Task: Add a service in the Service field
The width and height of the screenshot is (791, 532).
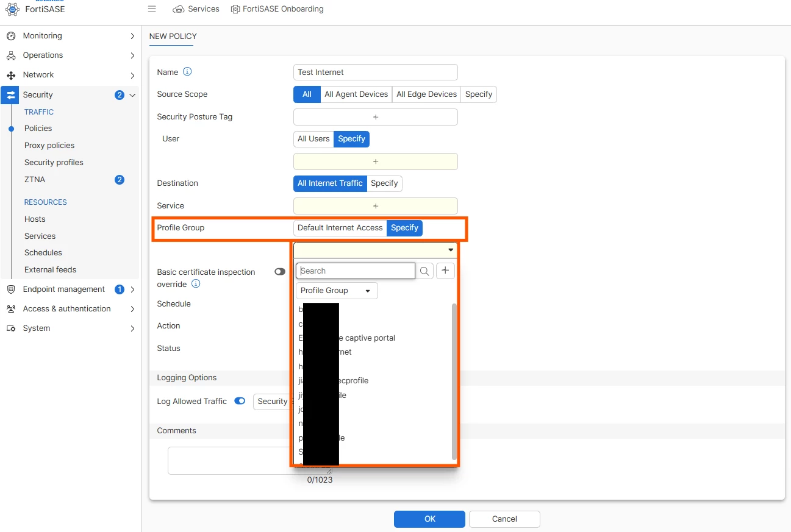Action: [376, 206]
